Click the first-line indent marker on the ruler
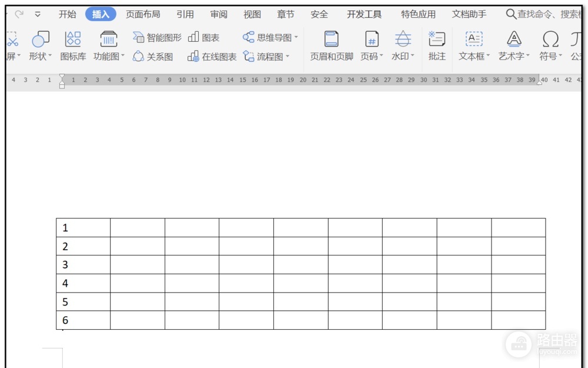The image size is (588, 368). tap(62, 77)
